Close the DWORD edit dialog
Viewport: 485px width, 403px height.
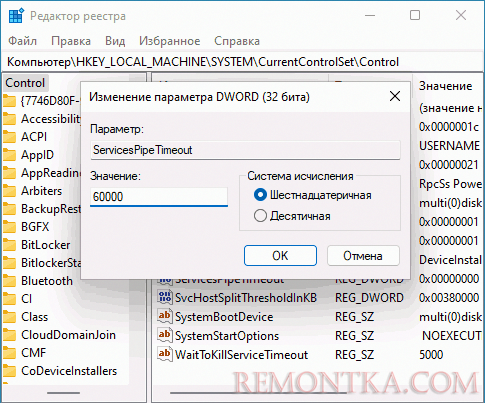pos(395,97)
